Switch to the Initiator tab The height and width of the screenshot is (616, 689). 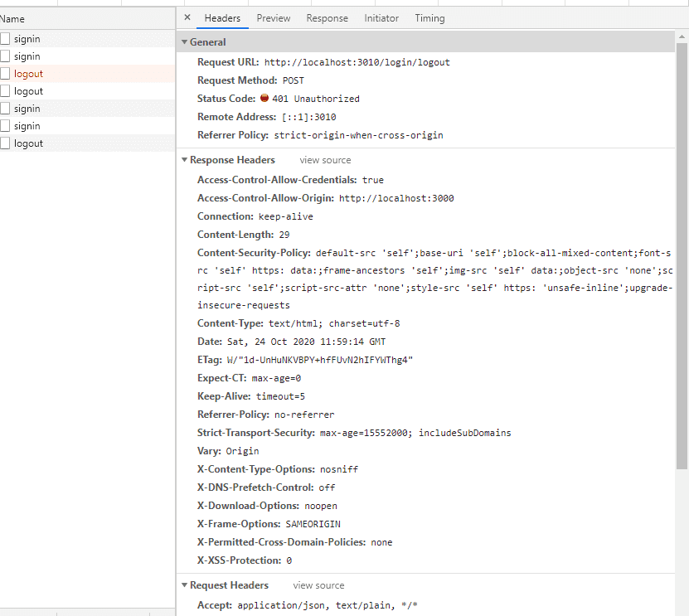click(381, 18)
